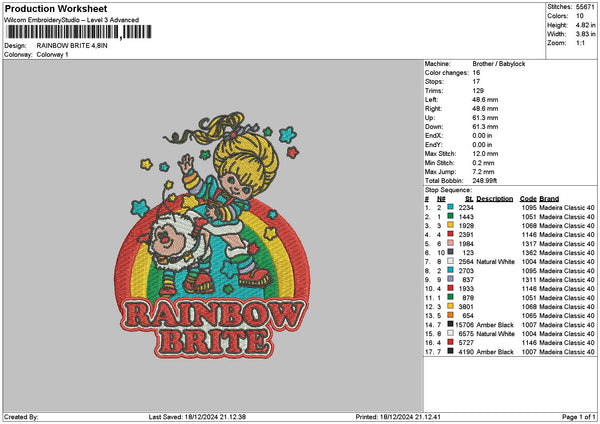Screen dimensions: 600x424
Task: Click 'Printed: 18/12/2024 21.12.41' in footer
Action: (398, 417)
